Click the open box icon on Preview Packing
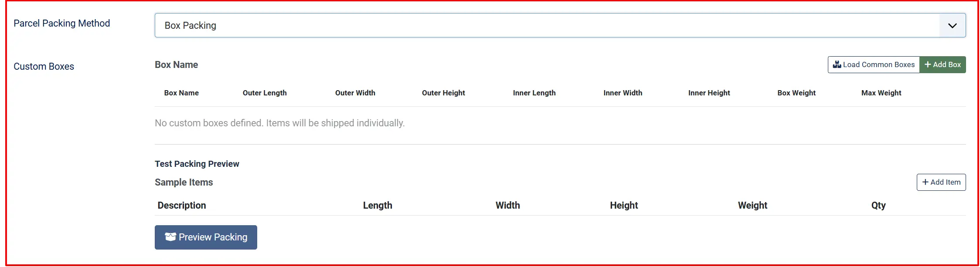The height and width of the screenshot is (267, 980). coord(170,237)
